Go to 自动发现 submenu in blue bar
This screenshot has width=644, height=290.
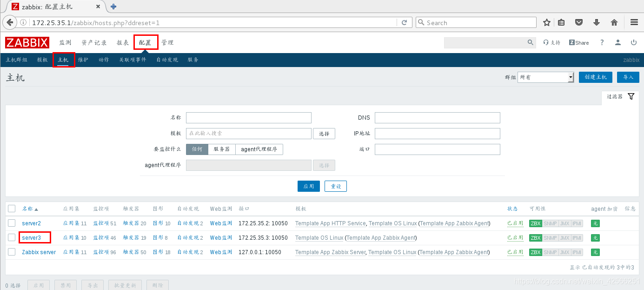tap(167, 60)
